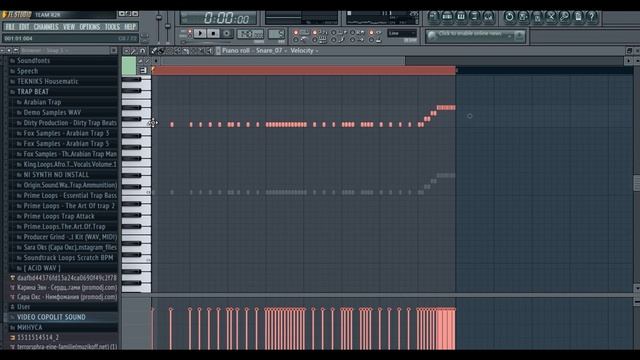
Task: Open the EDIT menu
Action: [x=24, y=27]
